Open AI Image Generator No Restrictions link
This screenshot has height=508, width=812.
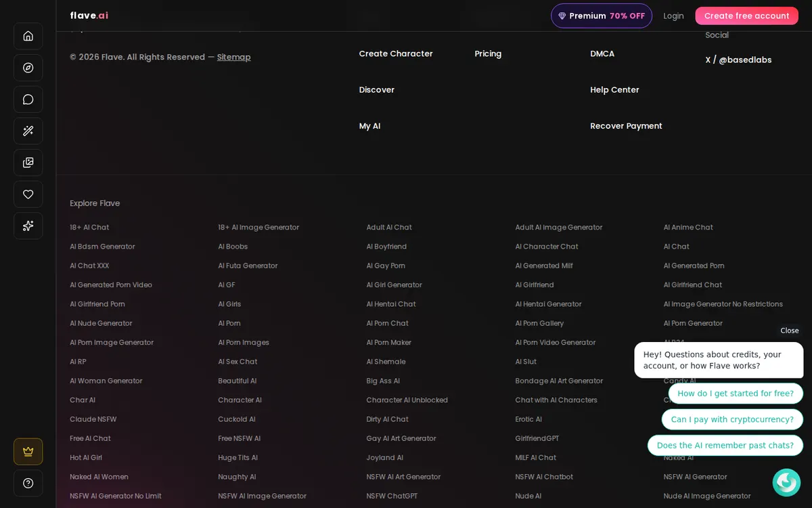(x=723, y=304)
